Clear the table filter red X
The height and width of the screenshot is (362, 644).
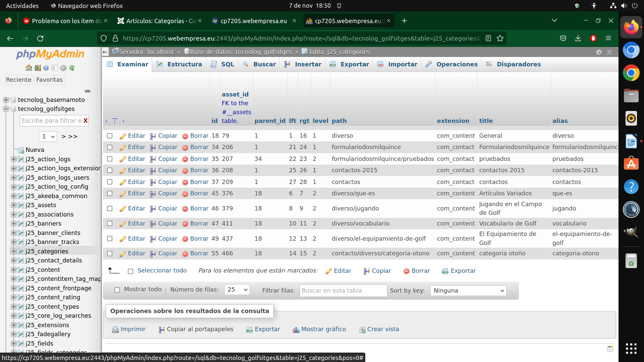pos(86,121)
